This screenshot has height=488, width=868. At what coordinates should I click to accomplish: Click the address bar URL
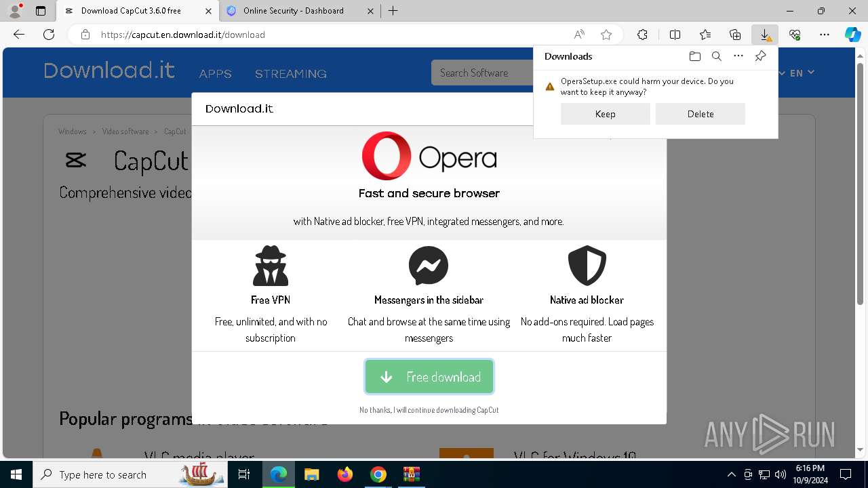(x=183, y=35)
